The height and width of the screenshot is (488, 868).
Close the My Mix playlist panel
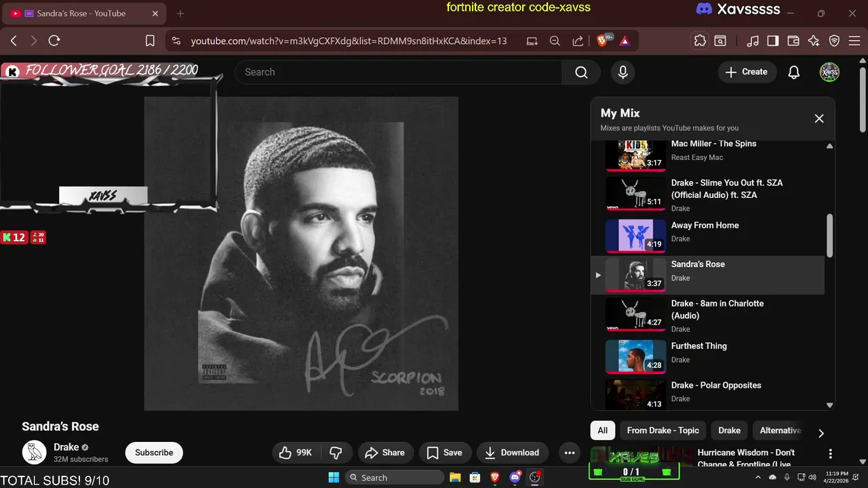(x=819, y=119)
